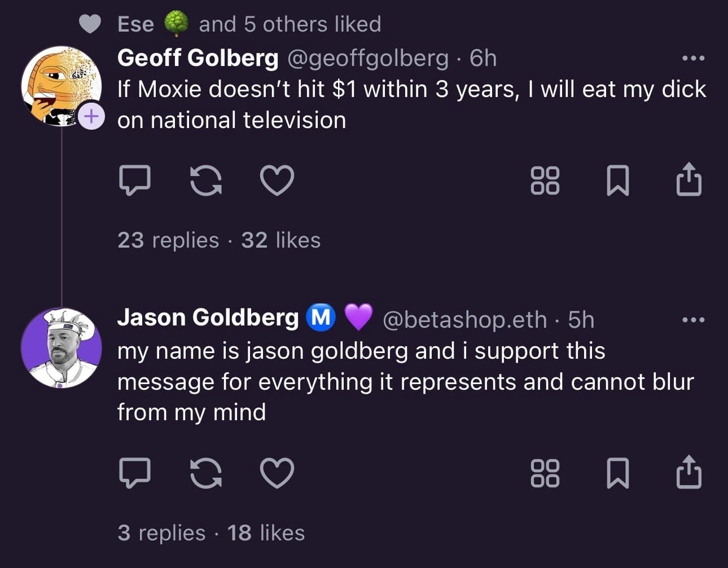Like Geoff Golberg's post
The width and height of the screenshot is (728, 568).
(x=277, y=180)
